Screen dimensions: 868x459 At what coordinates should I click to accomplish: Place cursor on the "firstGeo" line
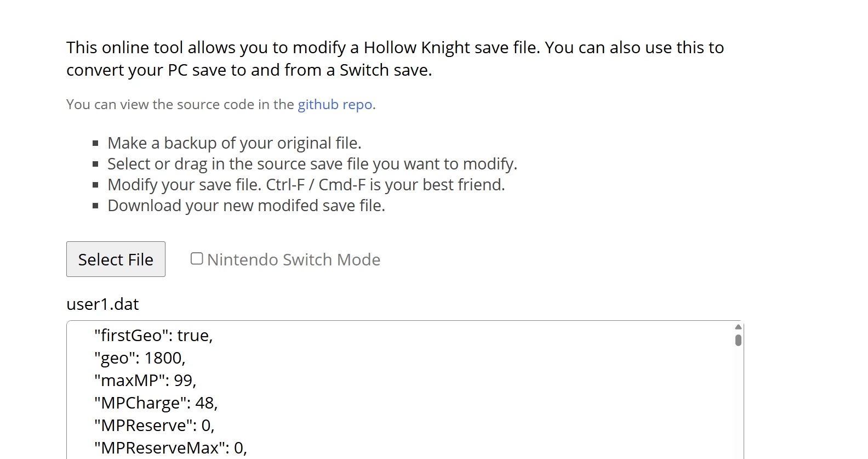153,335
